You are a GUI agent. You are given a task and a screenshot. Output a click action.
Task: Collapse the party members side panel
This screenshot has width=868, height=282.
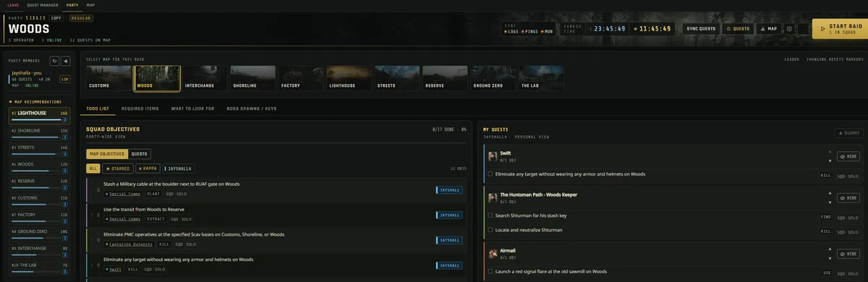click(65, 61)
